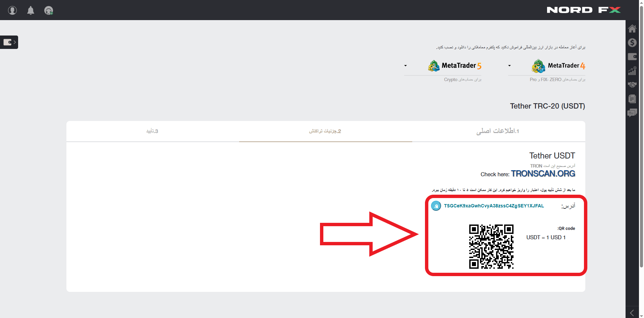
Task: Open the notifications bell
Action: (31, 10)
